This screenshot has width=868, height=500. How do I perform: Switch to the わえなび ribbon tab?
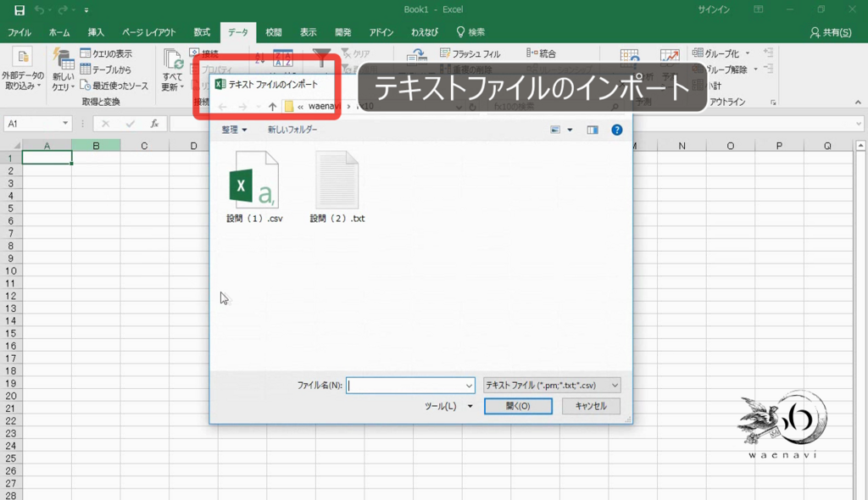425,32
